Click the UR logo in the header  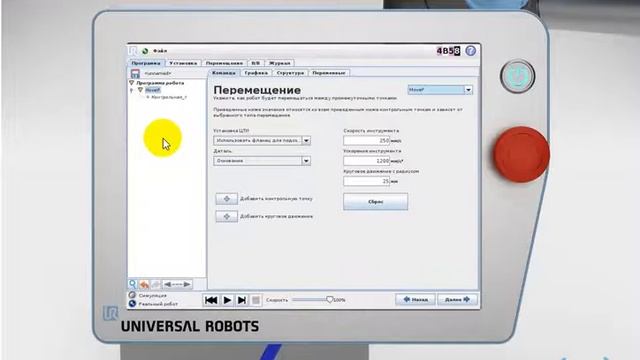[133, 51]
